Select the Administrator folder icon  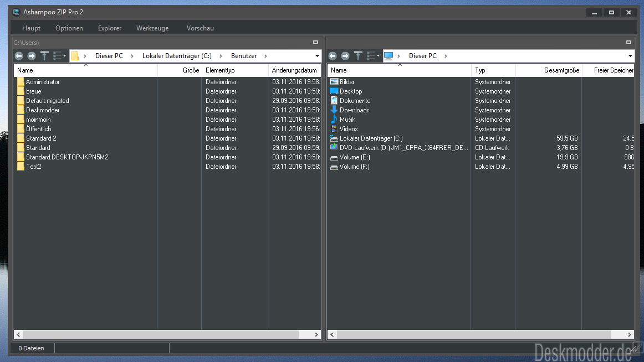coord(21,82)
